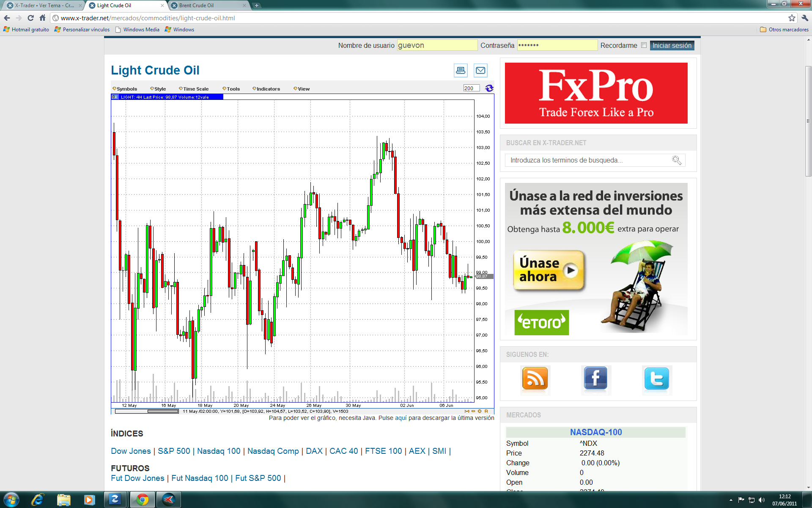
Task: Open the Time Scale dropdown
Action: pos(194,89)
